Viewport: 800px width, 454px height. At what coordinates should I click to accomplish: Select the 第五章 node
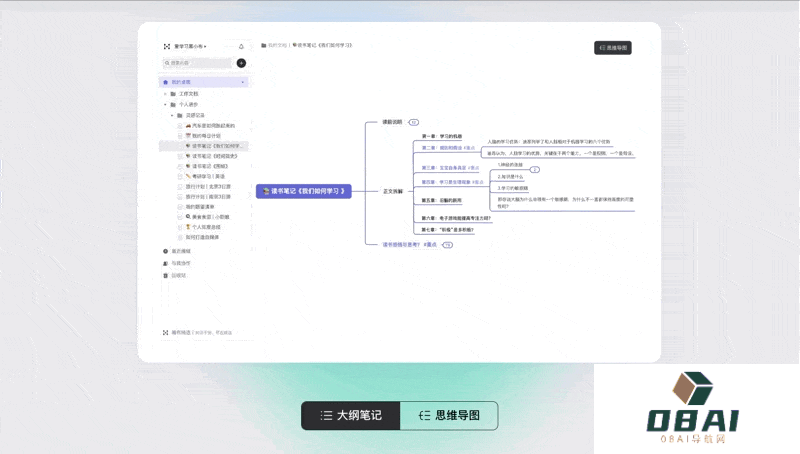[441, 200]
